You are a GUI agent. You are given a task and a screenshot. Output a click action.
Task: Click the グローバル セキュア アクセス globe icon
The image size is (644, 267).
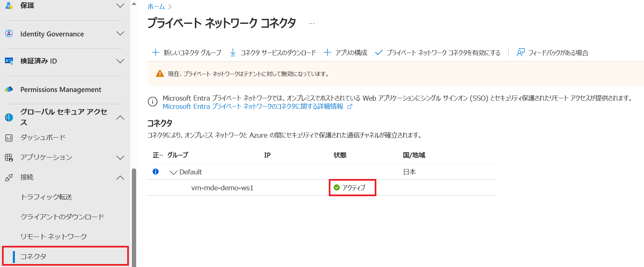pos(9,117)
